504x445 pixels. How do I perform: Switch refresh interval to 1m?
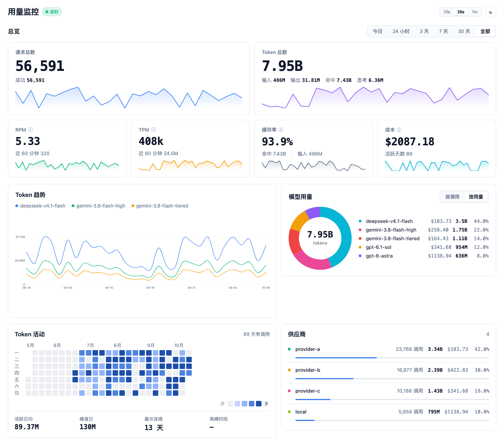point(475,12)
